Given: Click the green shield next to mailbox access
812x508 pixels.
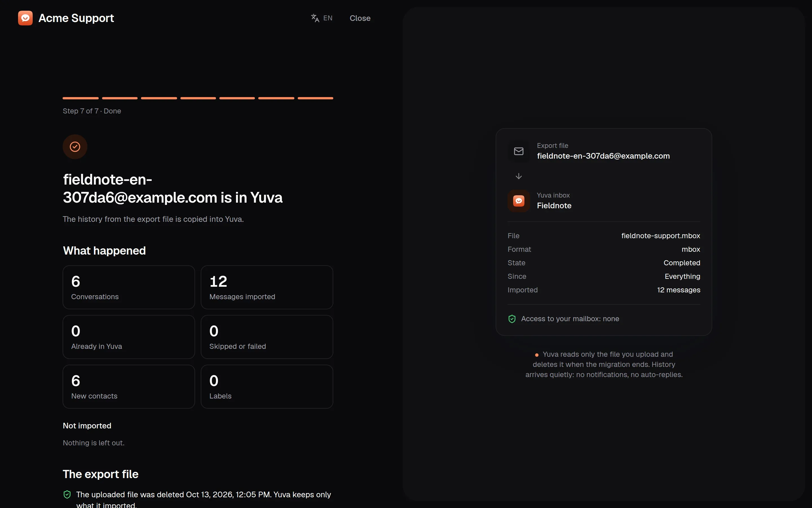Looking at the screenshot, I should point(512,319).
